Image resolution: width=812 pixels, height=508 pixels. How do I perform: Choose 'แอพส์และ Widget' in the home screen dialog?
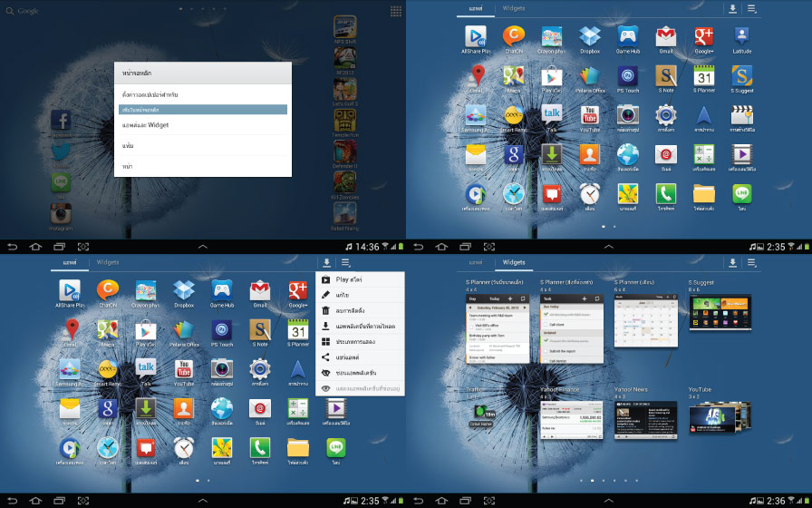pyautogui.click(x=203, y=125)
